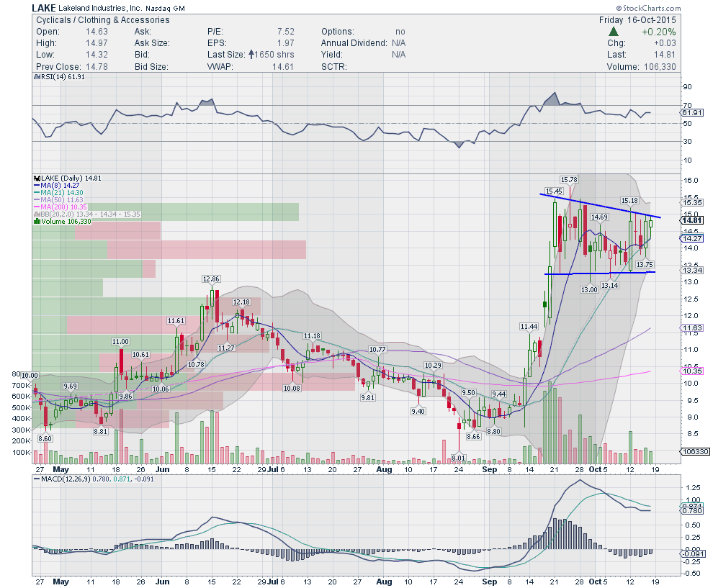Click the 10.77 price label
The width and height of the screenshot is (713, 588).
[x=377, y=350]
